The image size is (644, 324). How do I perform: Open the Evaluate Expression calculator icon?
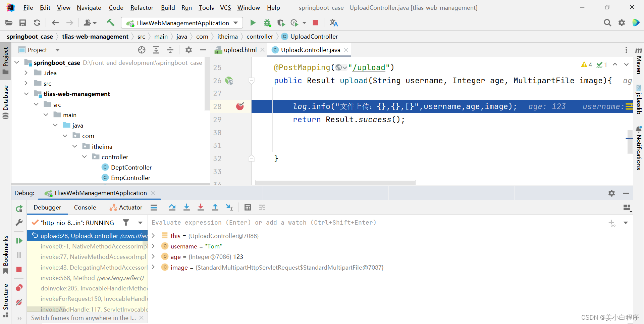tap(248, 207)
